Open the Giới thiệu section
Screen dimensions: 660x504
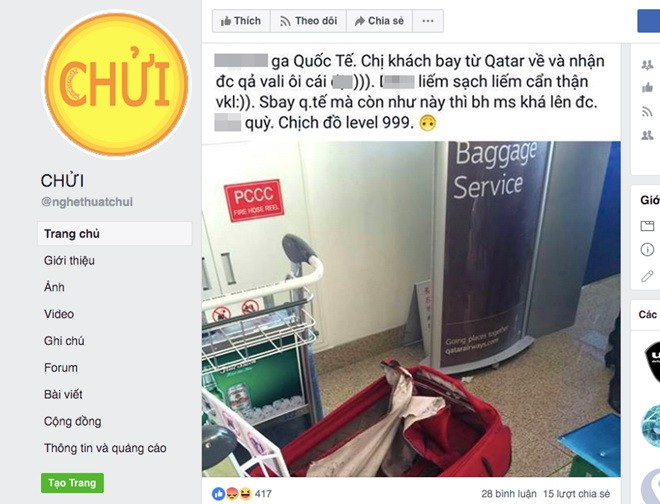[69, 261]
